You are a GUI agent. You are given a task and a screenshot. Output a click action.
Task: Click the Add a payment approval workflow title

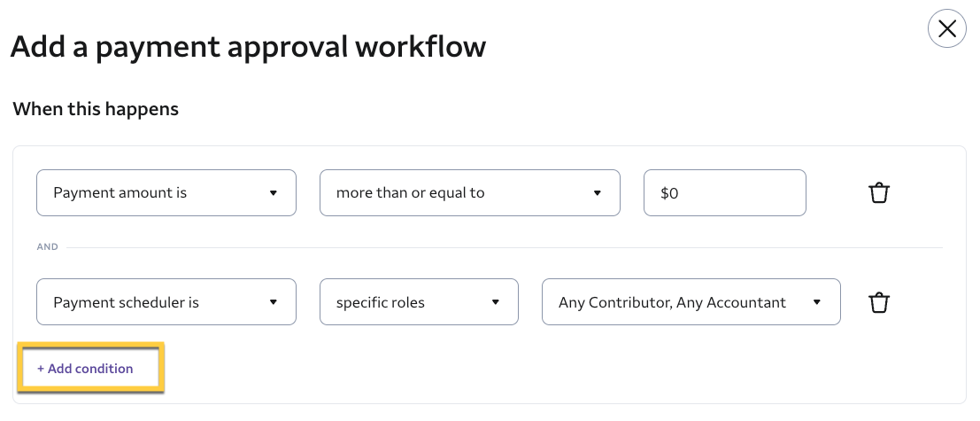[248, 46]
